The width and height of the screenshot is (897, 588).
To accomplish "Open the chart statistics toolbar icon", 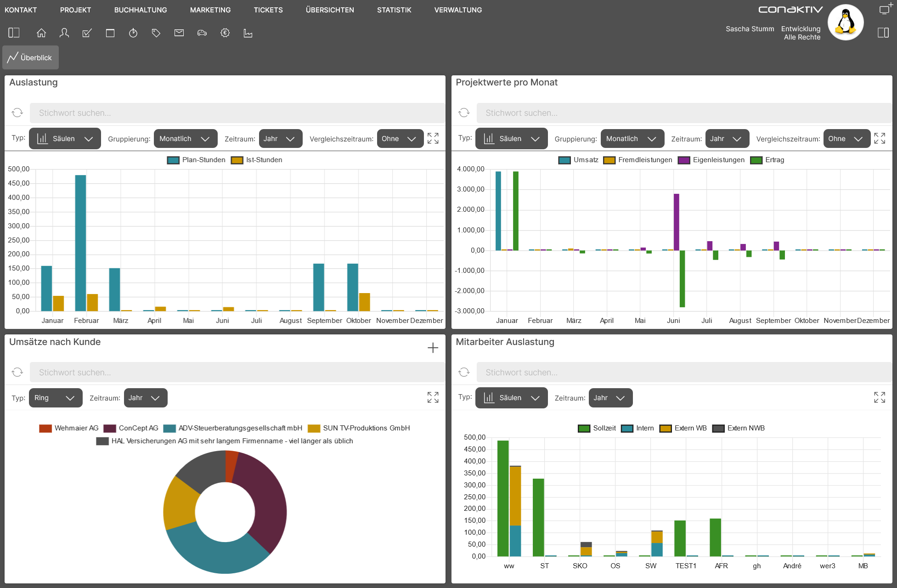I will (x=248, y=33).
